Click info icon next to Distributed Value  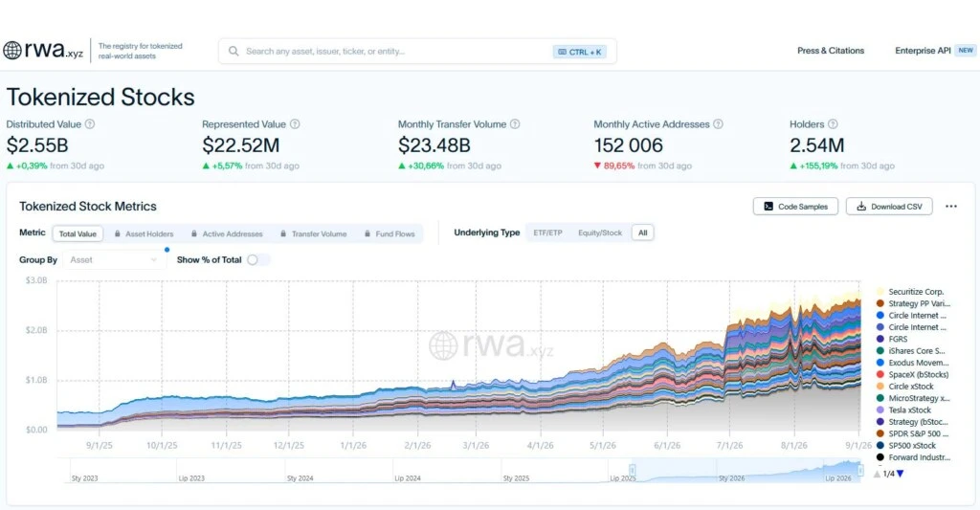tap(90, 124)
